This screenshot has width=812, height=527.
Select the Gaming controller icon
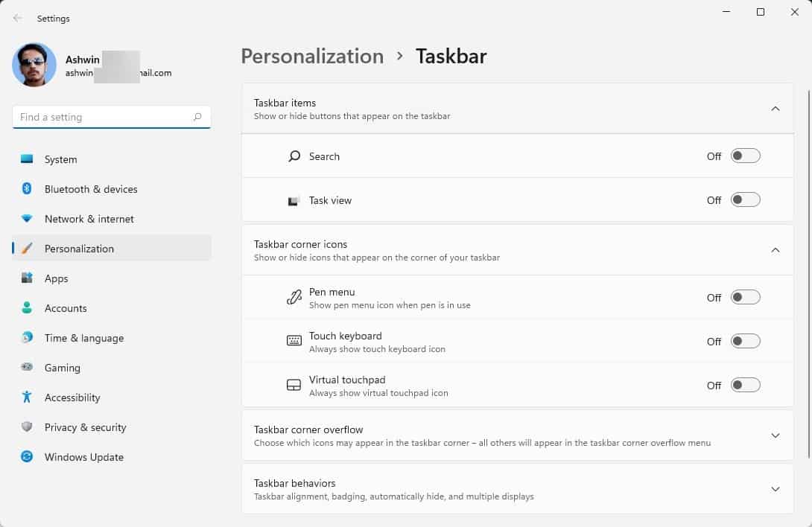click(28, 368)
